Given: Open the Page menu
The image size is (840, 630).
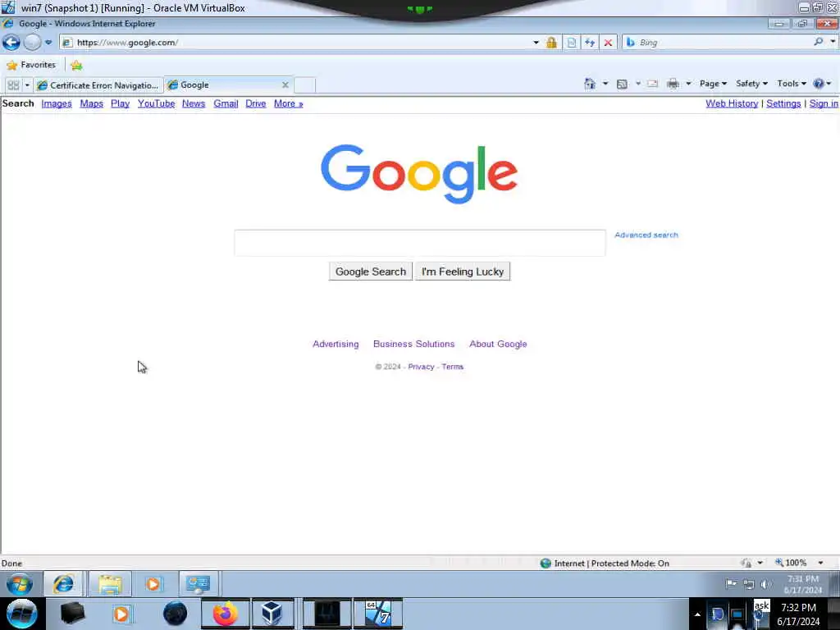Looking at the screenshot, I should coord(713,84).
